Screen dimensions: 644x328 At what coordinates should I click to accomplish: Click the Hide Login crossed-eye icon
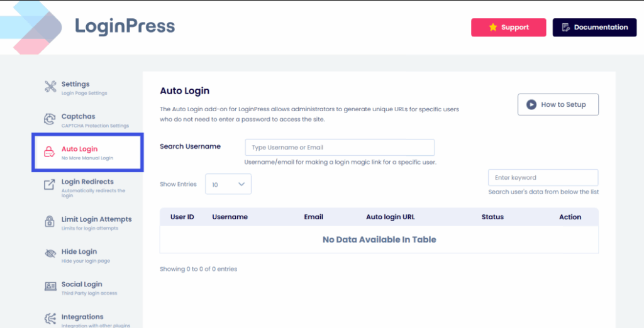pos(50,253)
